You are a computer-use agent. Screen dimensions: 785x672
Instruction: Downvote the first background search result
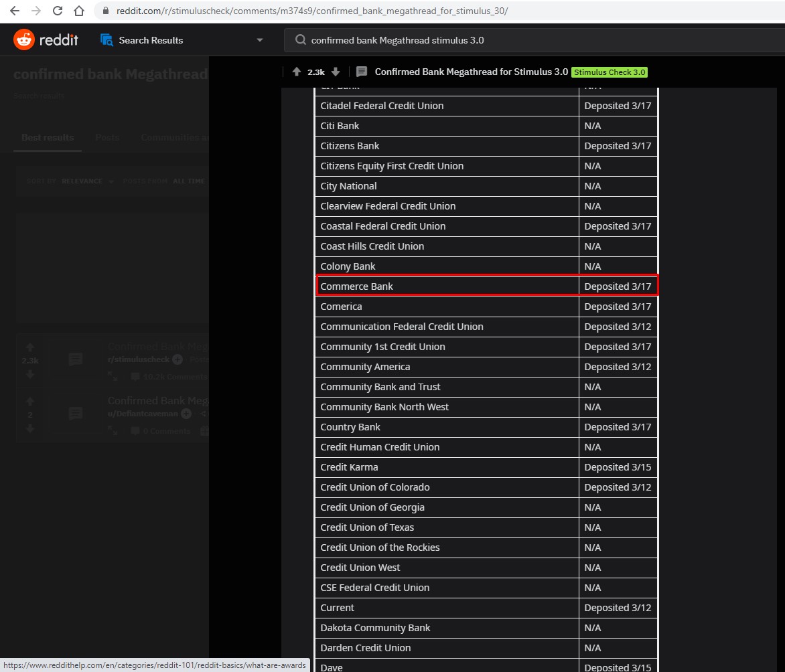pos(30,374)
